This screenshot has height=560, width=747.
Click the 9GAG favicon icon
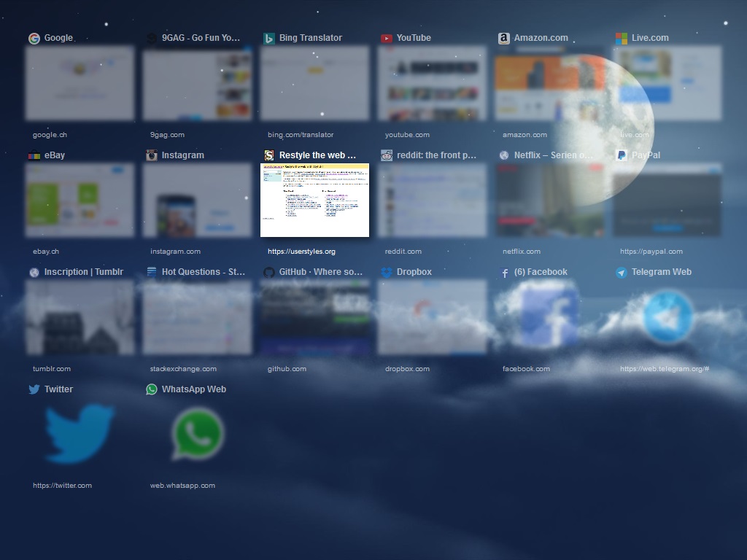click(x=152, y=38)
